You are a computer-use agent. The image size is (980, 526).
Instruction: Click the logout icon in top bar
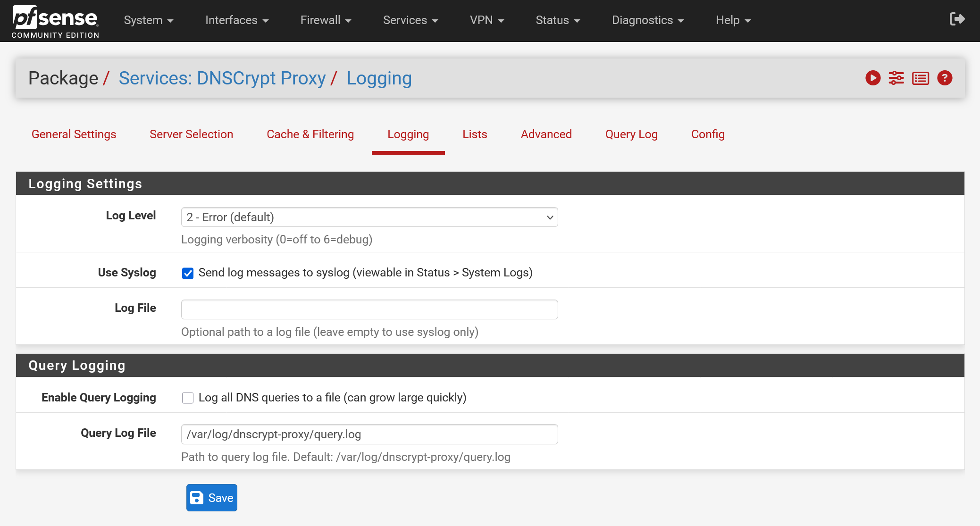tap(957, 19)
